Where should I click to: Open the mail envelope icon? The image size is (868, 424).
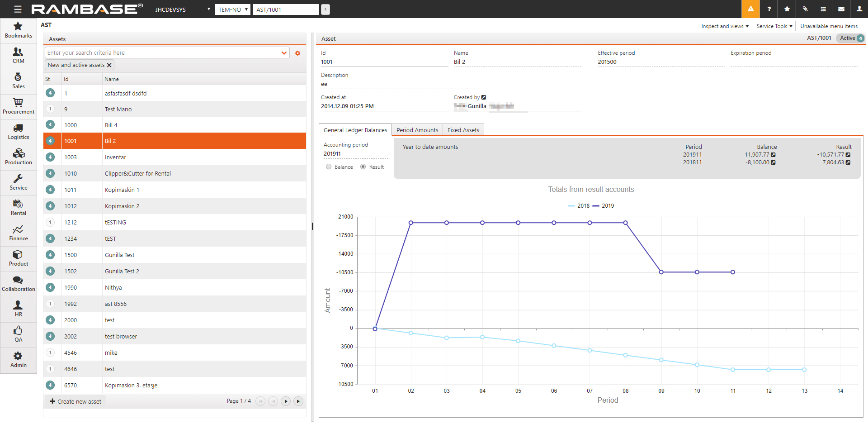click(x=841, y=9)
